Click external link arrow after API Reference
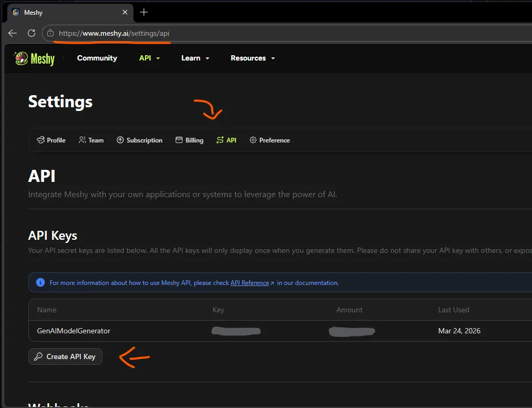This screenshot has height=408, width=532. pyautogui.click(x=272, y=283)
